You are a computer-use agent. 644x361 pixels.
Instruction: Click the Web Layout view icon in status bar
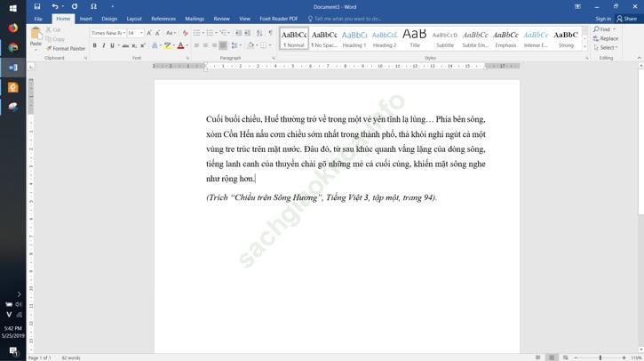(x=566, y=357)
